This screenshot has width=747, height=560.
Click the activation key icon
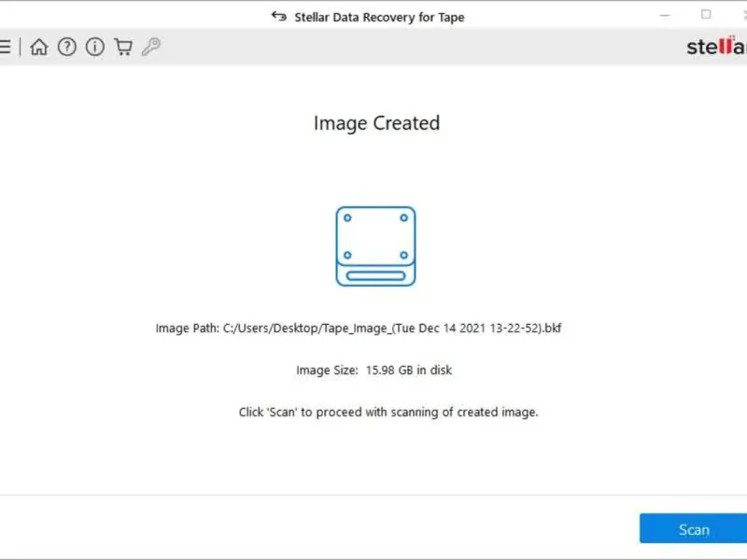(x=150, y=48)
